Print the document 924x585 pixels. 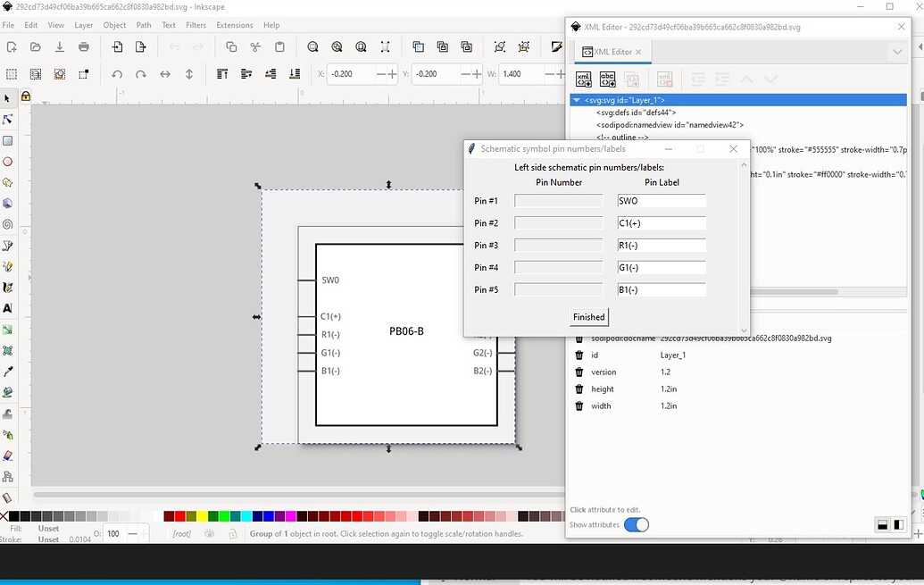click(84, 46)
